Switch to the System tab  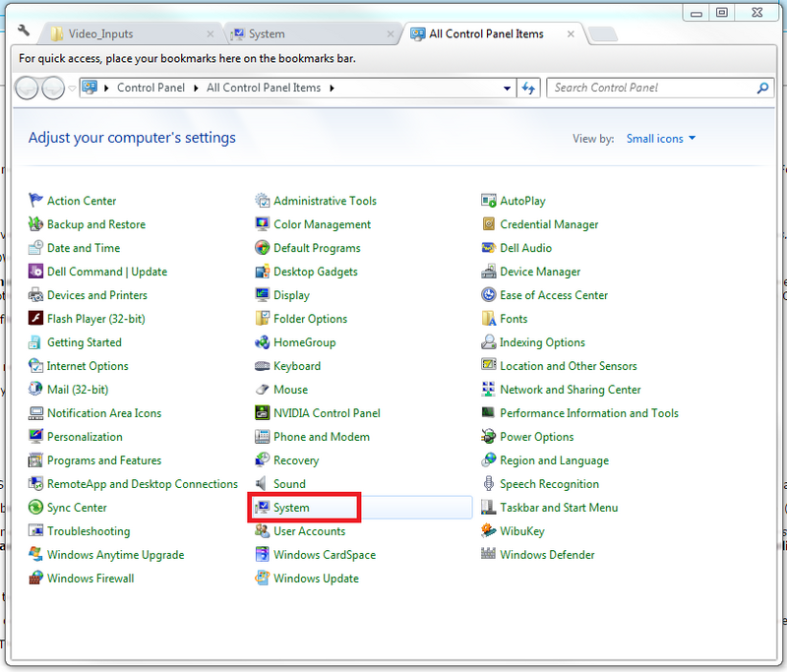pos(267,33)
